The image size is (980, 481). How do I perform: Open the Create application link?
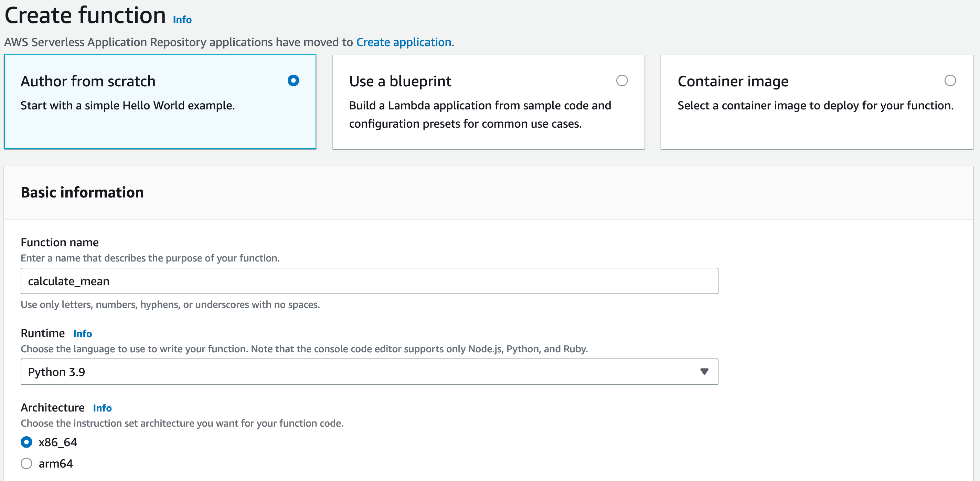coord(404,42)
